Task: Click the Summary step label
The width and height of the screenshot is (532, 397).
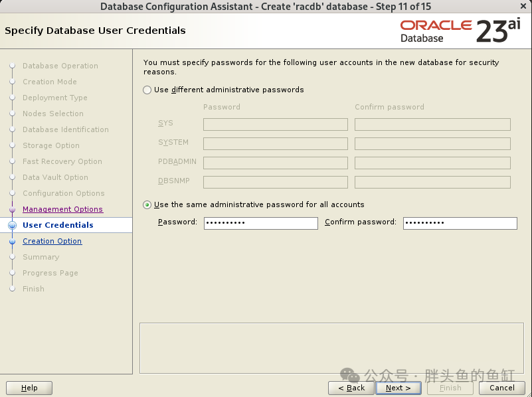Action: click(x=41, y=257)
